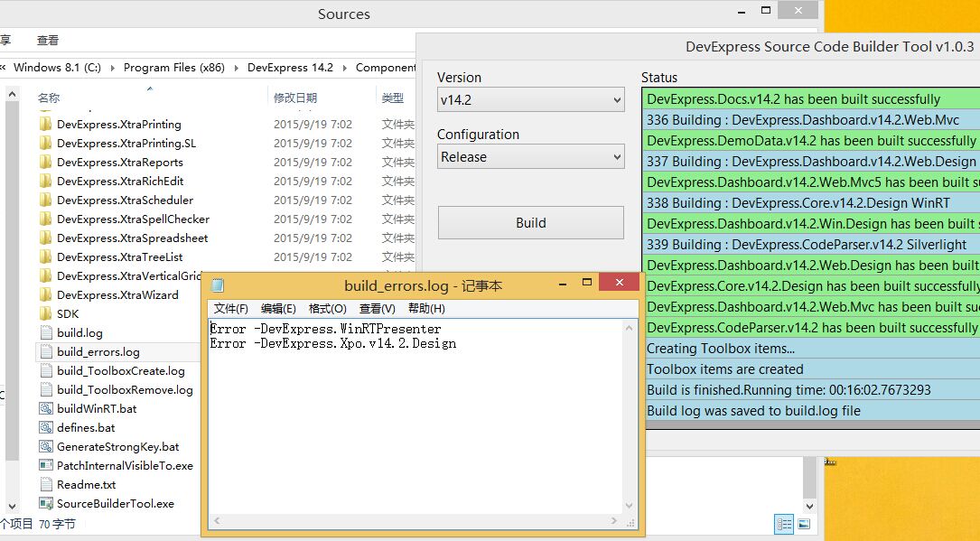This screenshot has height=541, width=980.
Task: Select 'Build is finished.Running time' status line
Action: (811, 390)
